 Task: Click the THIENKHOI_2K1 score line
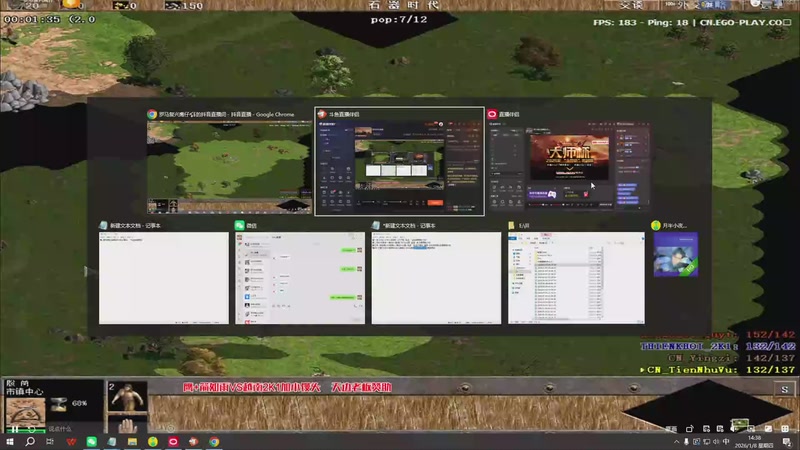(718, 346)
